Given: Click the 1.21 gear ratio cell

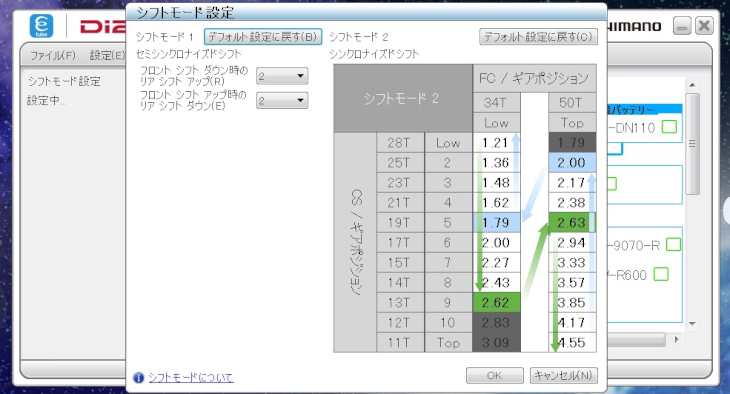Looking at the screenshot, I should (x=496, y=143).
